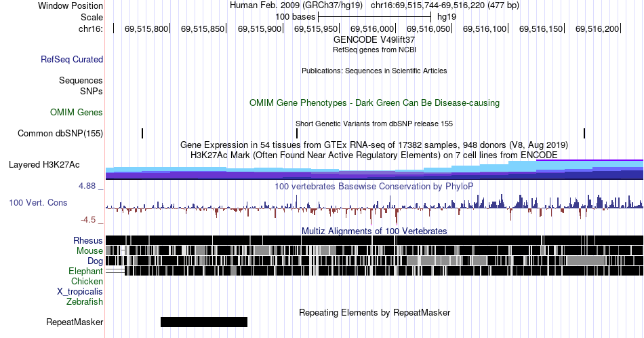
Task: Click the Rhesus alignment bar
Action: pyautogui.click(x=374, y=240)
